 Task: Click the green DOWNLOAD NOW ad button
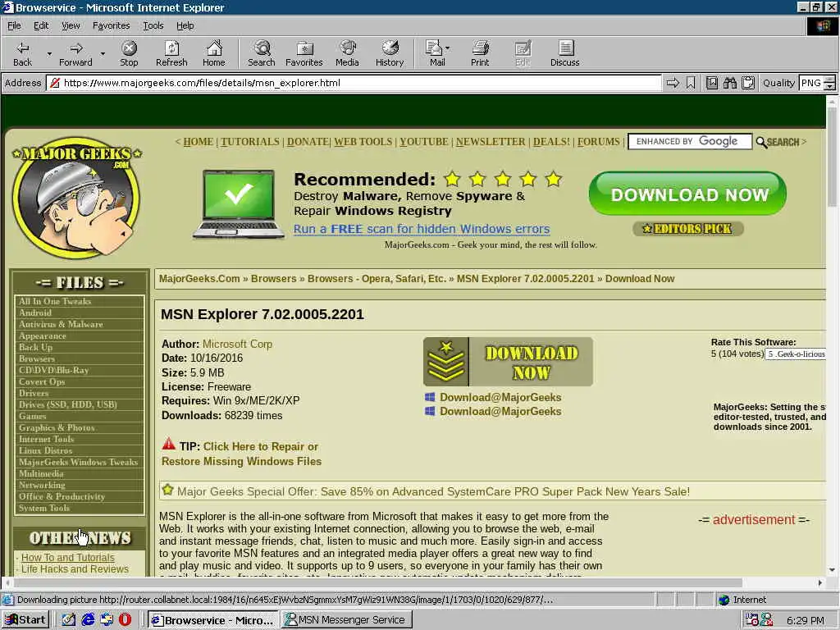pyautogui.click(x=688, y=194)
